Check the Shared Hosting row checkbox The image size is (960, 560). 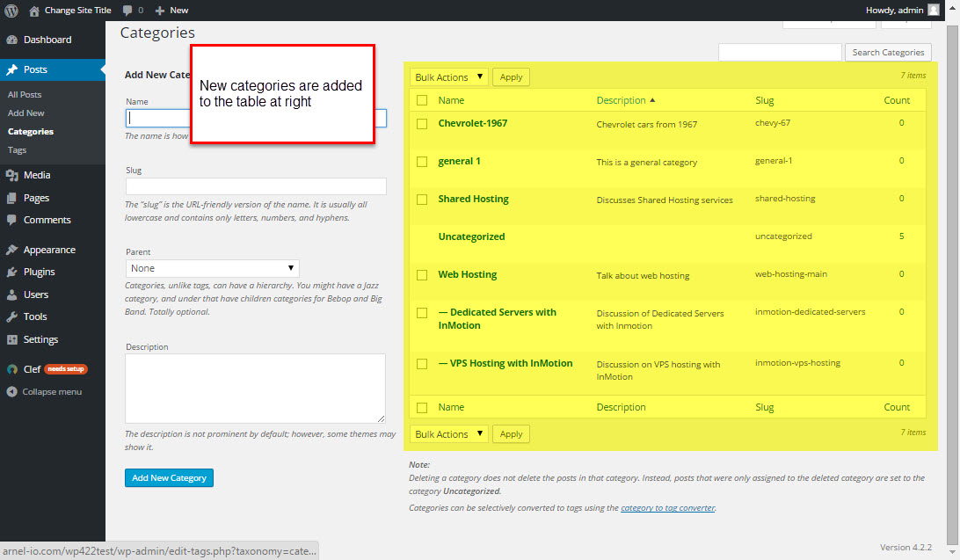click(x=422, y=200)
